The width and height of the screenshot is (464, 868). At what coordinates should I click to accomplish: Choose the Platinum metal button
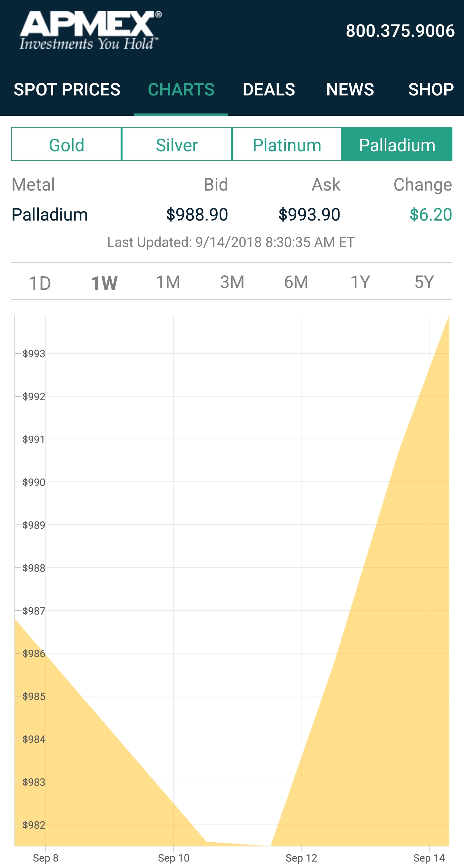[x=287, y=145]
